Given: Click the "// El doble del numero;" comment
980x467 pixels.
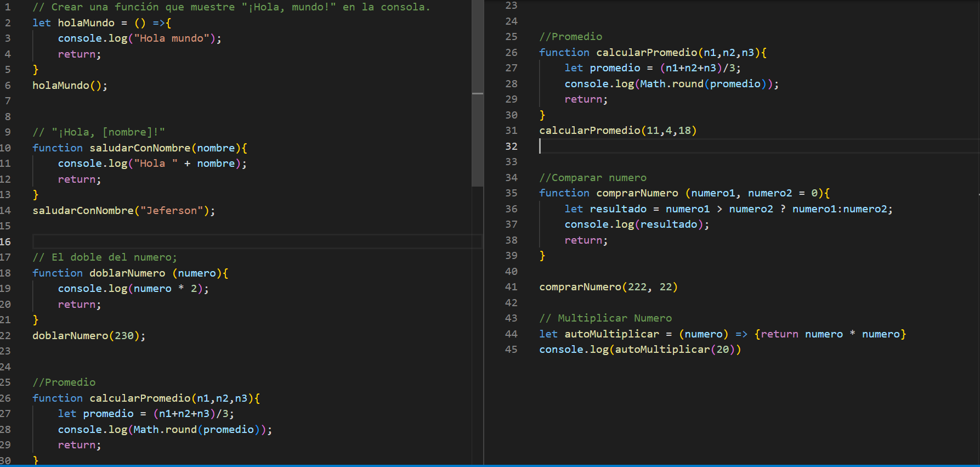Looking at the screenshot, I should click(x=105, y=257).
